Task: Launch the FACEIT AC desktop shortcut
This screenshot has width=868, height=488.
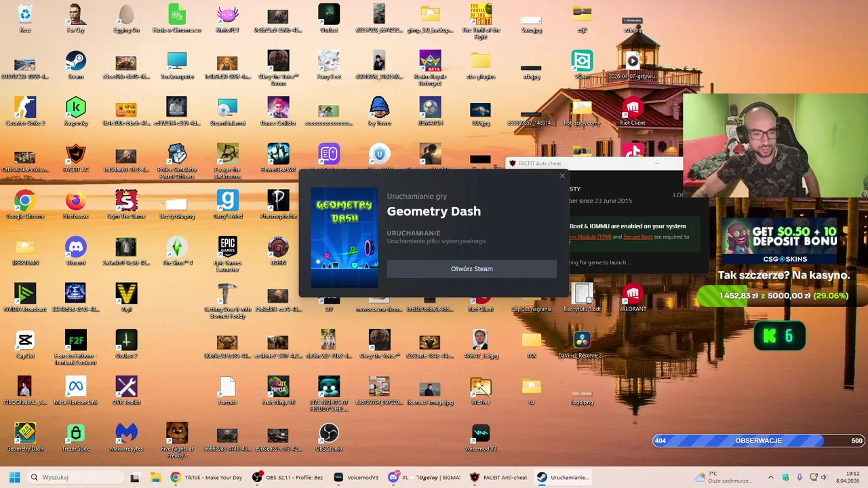Action: (x=76, y=158)
